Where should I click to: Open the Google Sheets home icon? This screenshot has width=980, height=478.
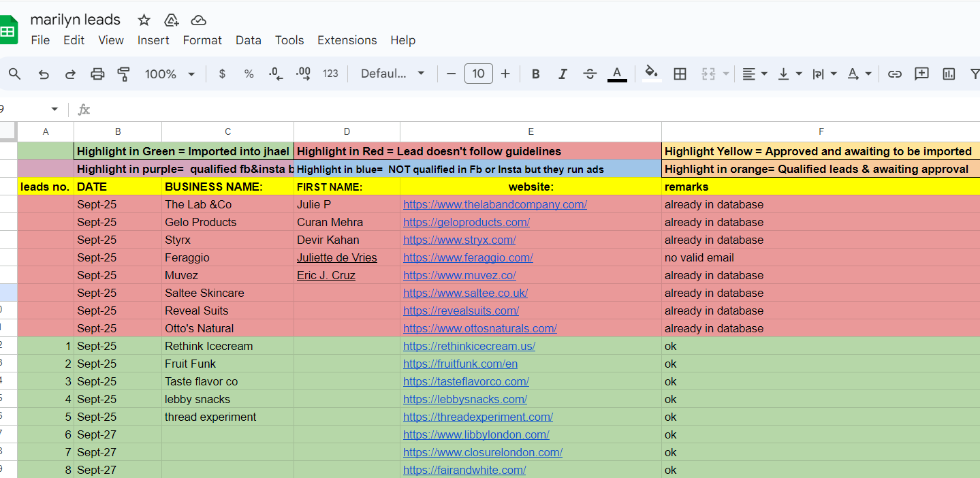8,31
